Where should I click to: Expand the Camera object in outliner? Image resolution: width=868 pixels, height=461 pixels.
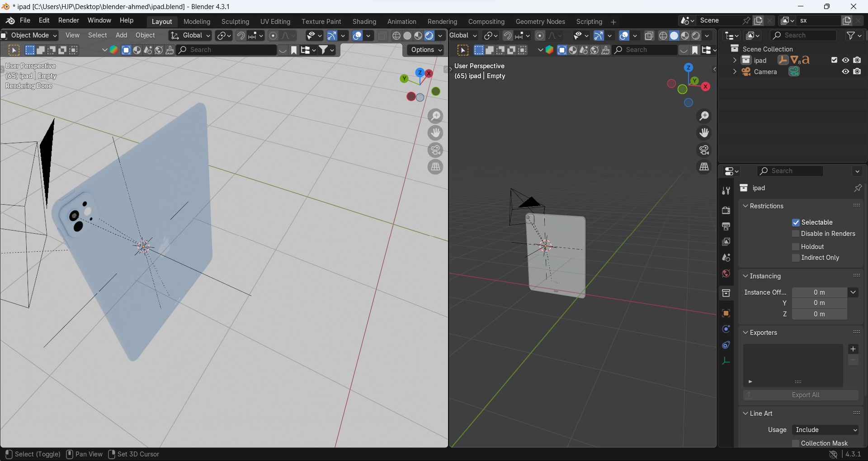coord(735,72)
